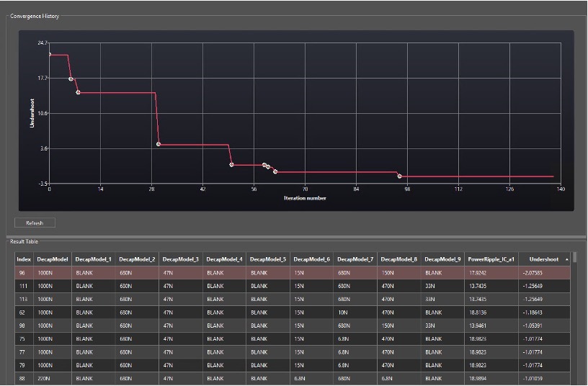588x386 pixels.
Task: Click the Result Table panel title
Action: pyautogui.click(x=24, y=241)
